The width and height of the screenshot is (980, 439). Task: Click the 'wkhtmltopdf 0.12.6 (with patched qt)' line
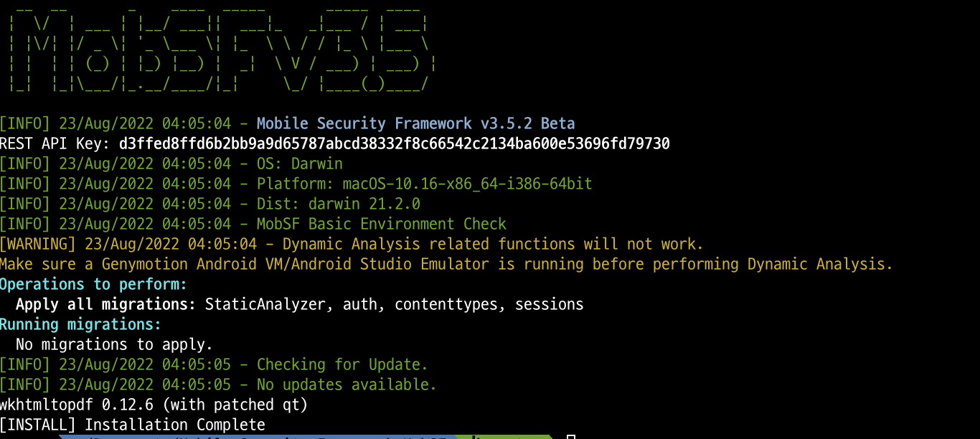[154, 405]
